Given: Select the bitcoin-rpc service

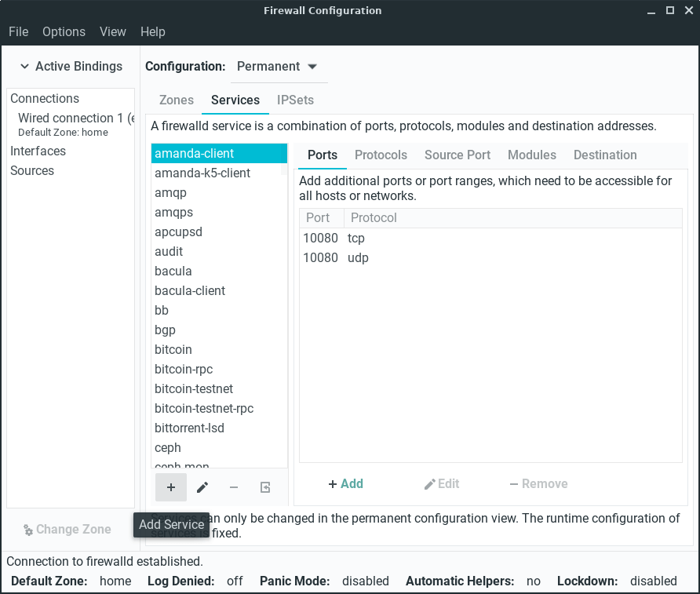Looking at the screenshot, I should point(184,370).
